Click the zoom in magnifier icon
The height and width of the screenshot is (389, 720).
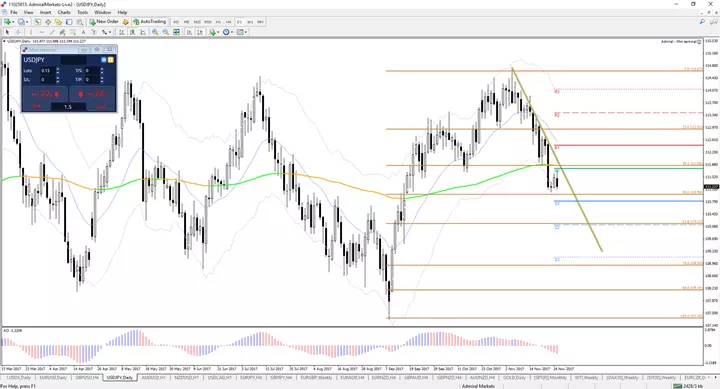coord(155,32)
